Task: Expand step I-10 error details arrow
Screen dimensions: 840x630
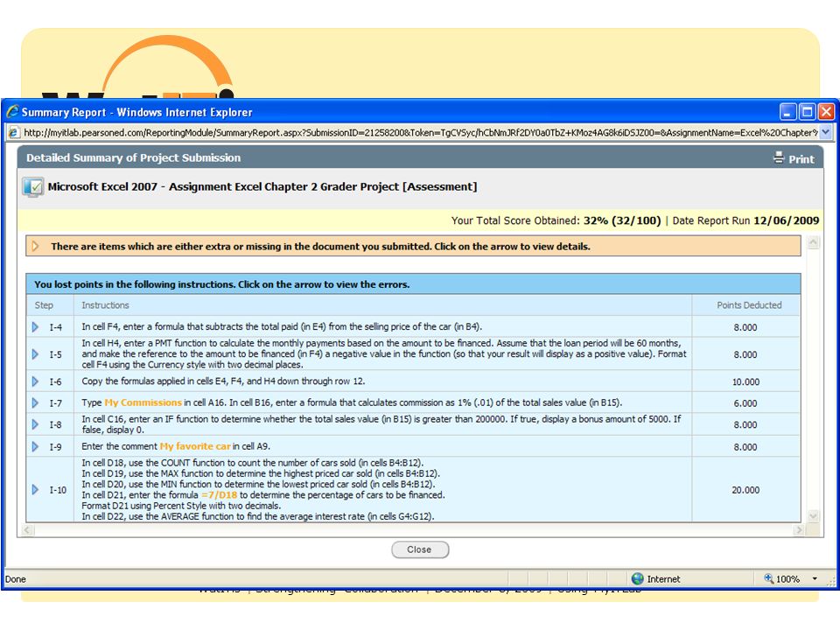Action: [x=35, y=490]
